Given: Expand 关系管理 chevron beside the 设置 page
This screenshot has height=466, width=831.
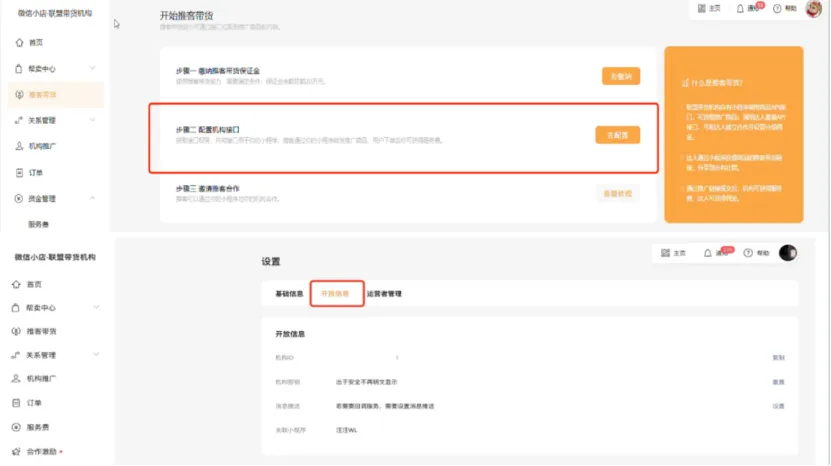Looking at the screenshot, I should [96, 355].
